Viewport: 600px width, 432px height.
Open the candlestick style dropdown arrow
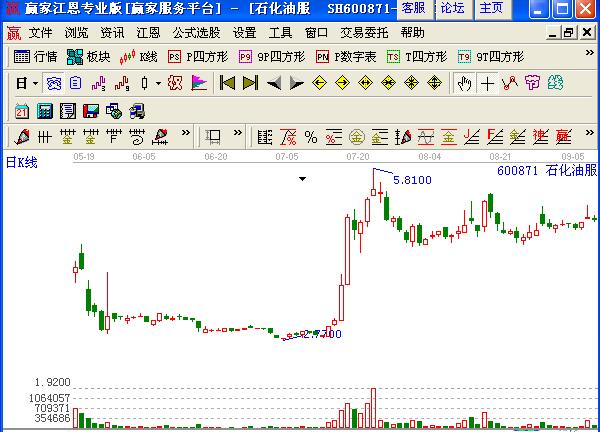click(159, 84)
